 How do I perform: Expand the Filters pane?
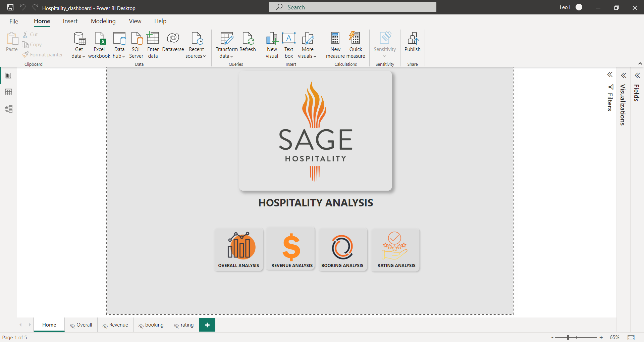coord(610,75)
